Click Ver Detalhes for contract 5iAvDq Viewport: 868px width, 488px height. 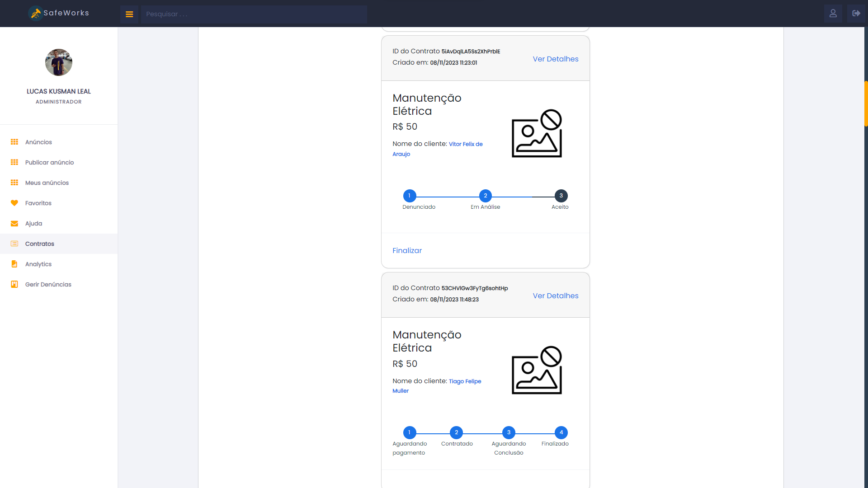[x=555, y=59]
